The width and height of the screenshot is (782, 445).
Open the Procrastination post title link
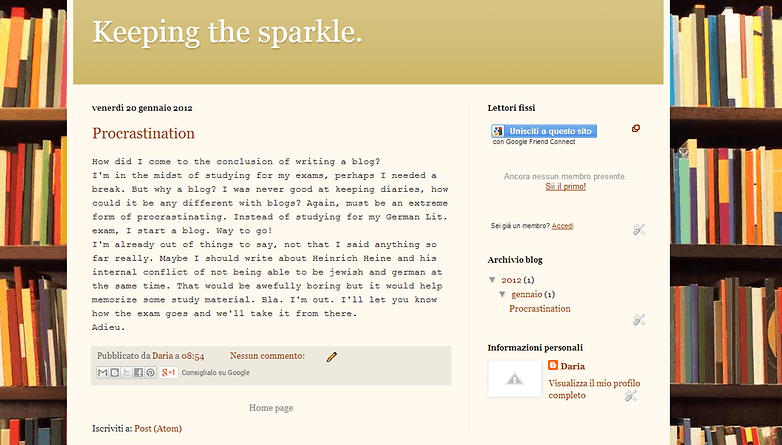coord(144,133)
